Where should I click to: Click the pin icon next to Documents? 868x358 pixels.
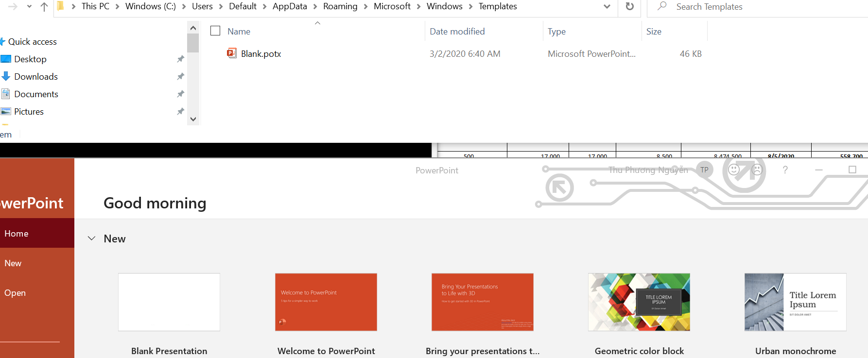(x=180, y=94)
